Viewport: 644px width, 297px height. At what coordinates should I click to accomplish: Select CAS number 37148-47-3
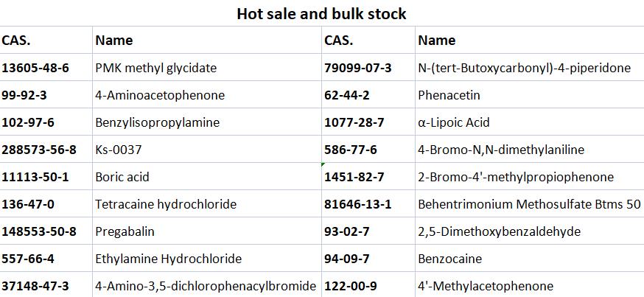[35, 286]
